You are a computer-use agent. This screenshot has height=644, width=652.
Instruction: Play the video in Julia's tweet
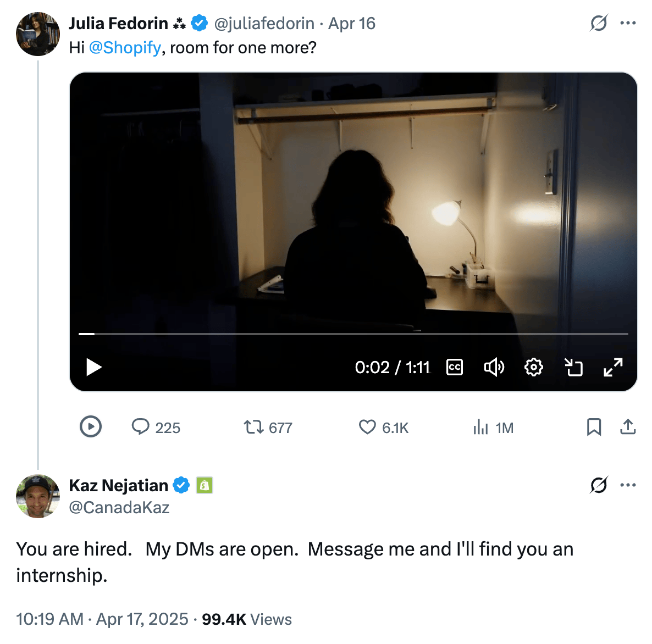click(94, 367)
